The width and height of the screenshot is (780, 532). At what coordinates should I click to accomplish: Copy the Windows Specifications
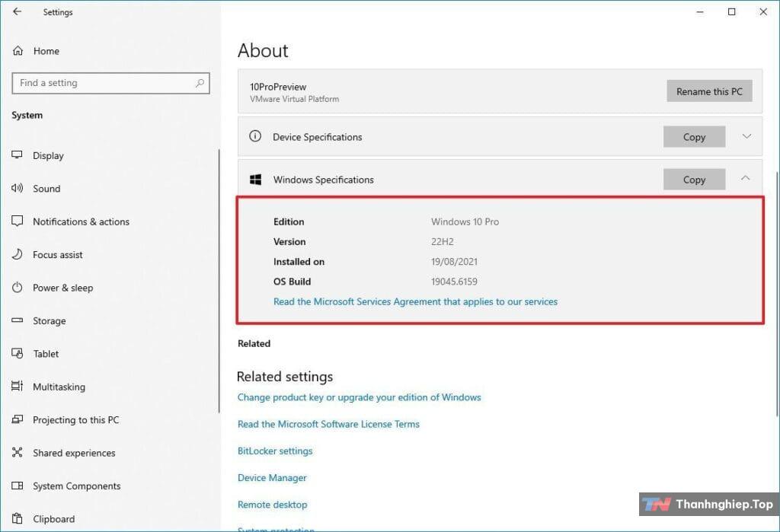pyautogui.click(x=694, y=180)
